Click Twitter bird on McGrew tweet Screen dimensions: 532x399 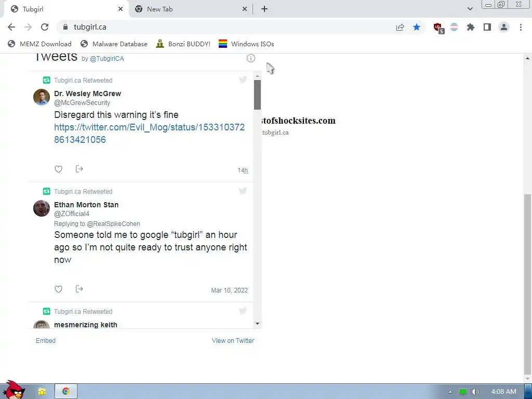243,79
